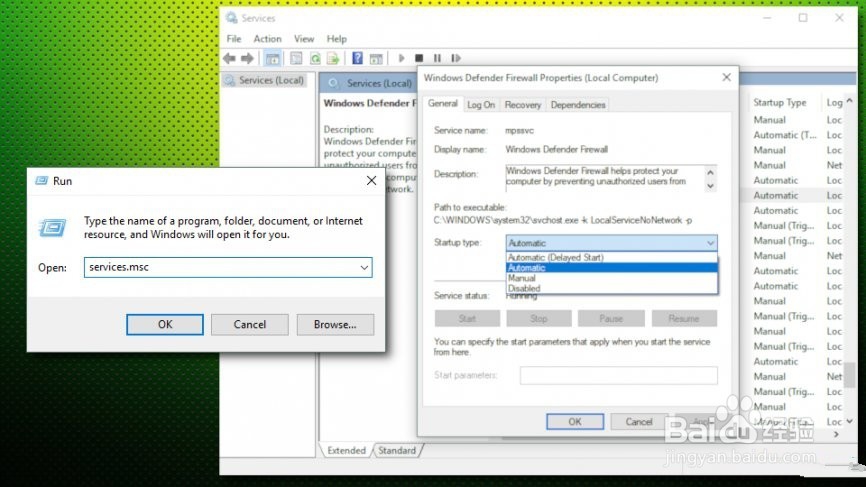Choose Automatic (Delayed Start) from startup list
The image size is (866, 487).
click(x=611, y=257)
